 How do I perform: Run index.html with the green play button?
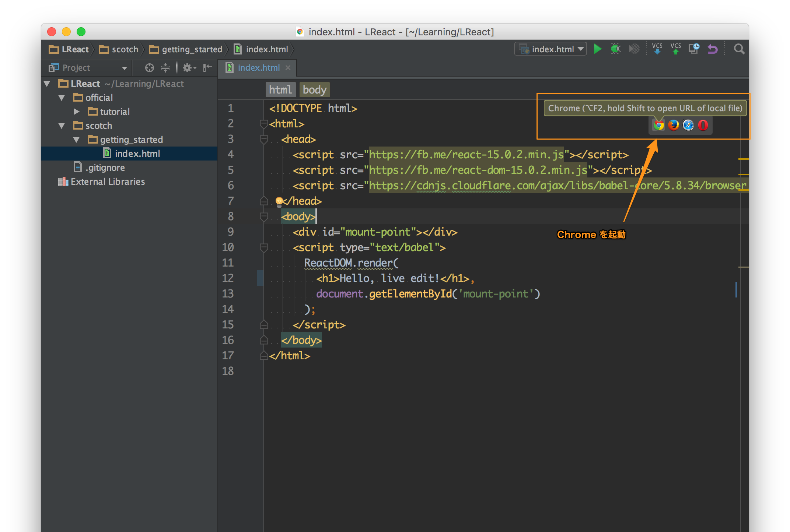point(597,49)
